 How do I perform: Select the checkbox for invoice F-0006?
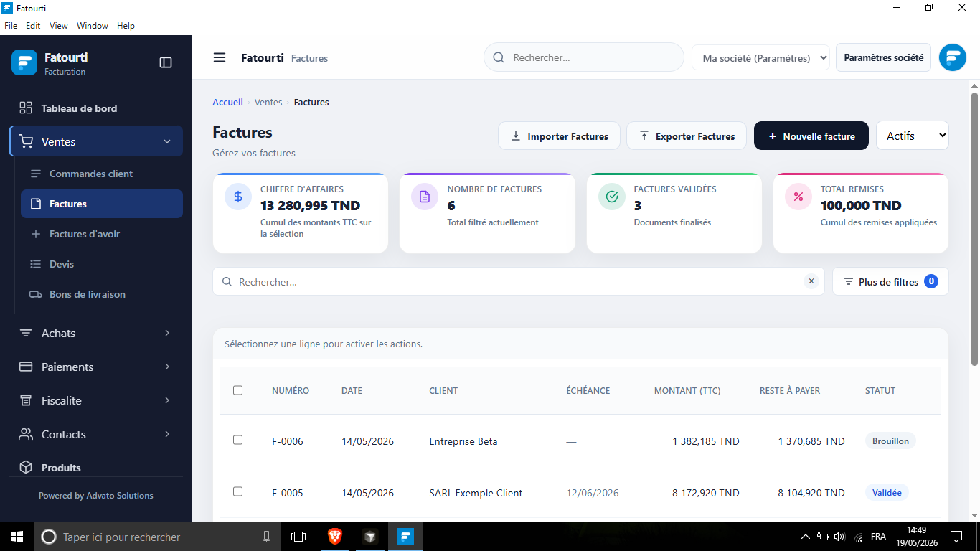click(237, 440)
